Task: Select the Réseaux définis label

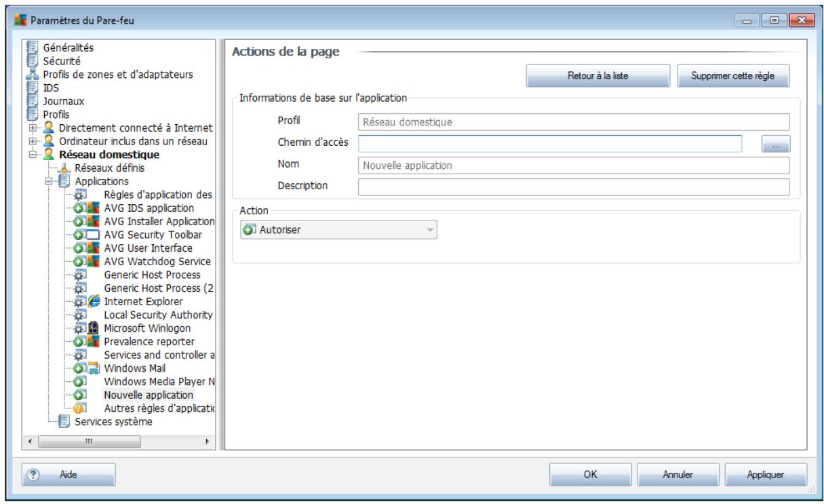Action: click(x=109, y=168)
